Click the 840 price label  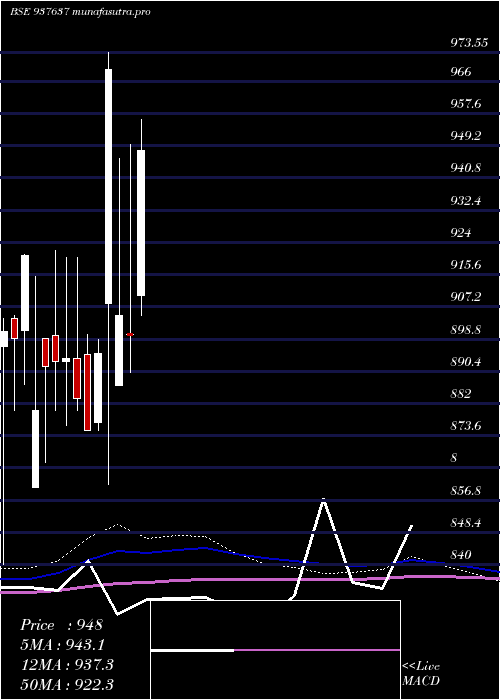(460, 555)
